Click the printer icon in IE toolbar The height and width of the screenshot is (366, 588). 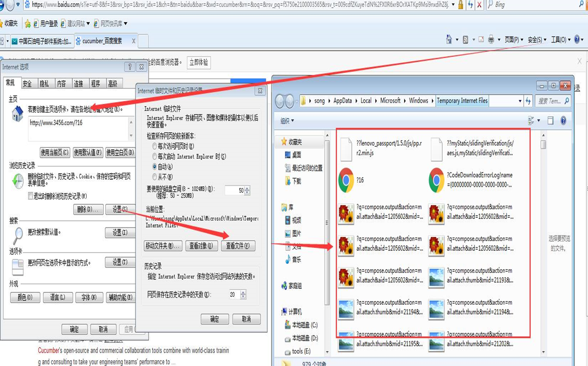[x=490, y=40]
